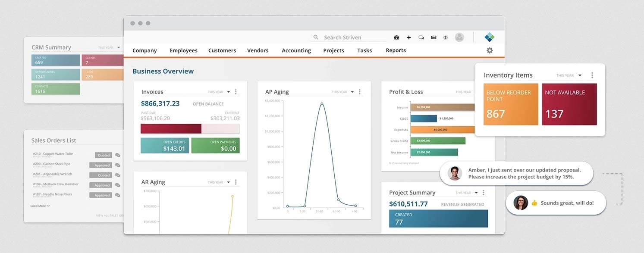This screenshot has height=253, width=644.
Task: Open chat icon for Adjustable Wrench order
Action: click(118, 175)
